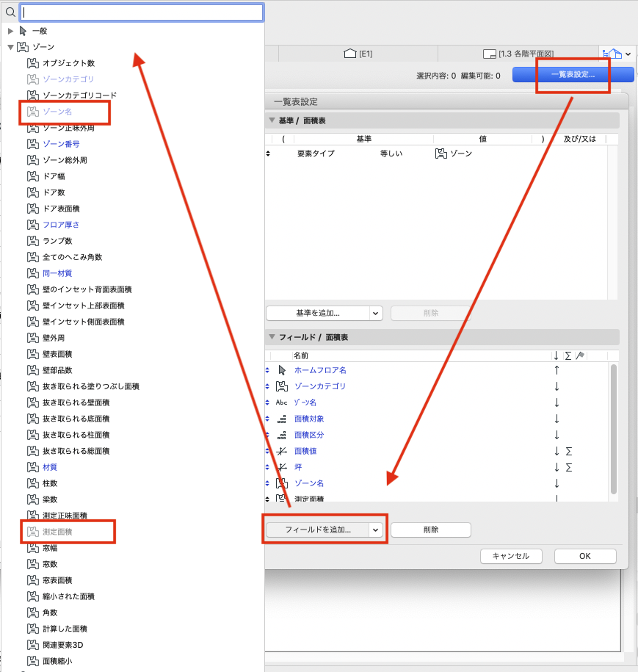Collapse the ゾーン tree group
This screenshot has width=638, height=672.
[11, 47]
